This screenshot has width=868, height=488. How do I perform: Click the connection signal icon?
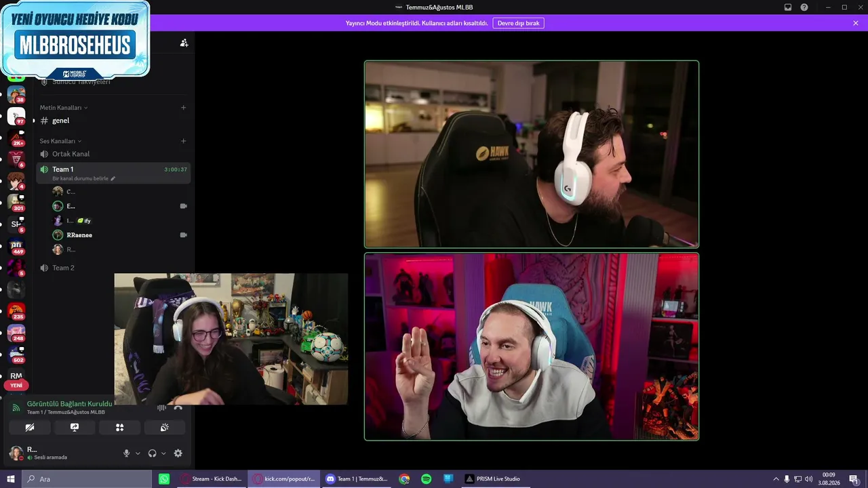point(16,407)
